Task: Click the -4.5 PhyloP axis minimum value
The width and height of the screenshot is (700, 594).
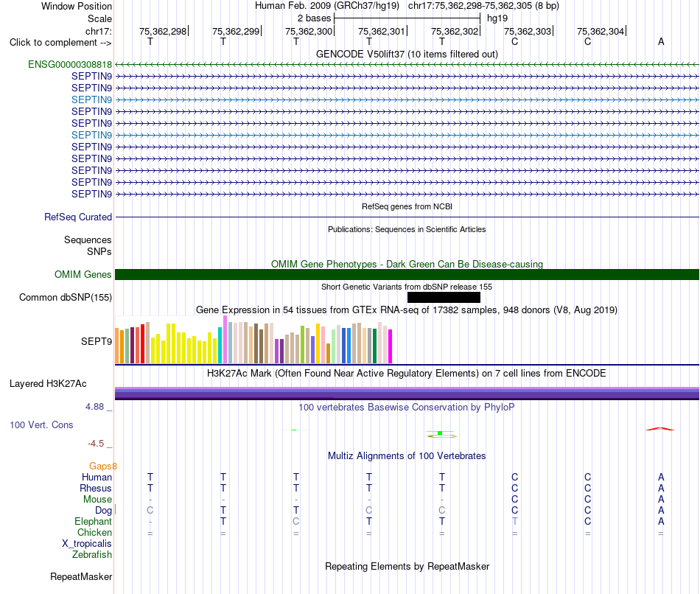Action: click(x=96, y=444)
